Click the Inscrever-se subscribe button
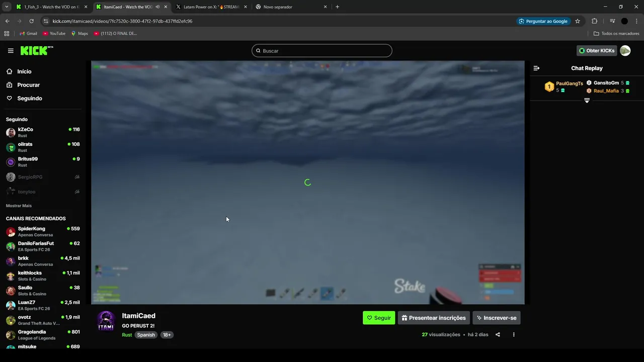Viewport: 644px width, 362px height. pyautogui.click(x=497, y=318)
